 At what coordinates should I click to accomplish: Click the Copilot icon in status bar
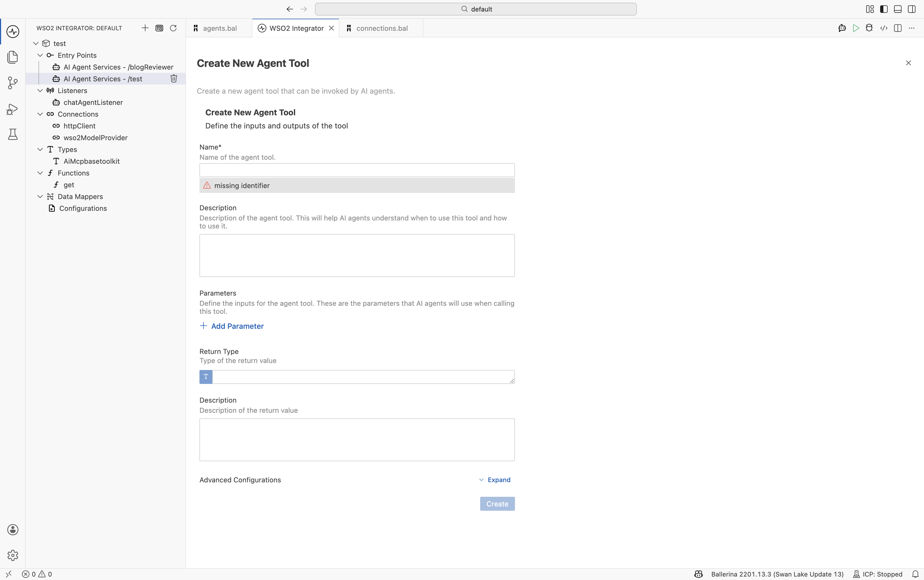click(699, 574)
